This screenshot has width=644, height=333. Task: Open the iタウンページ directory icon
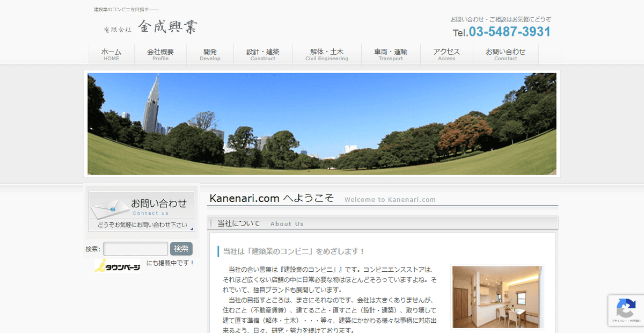point(116,265)
